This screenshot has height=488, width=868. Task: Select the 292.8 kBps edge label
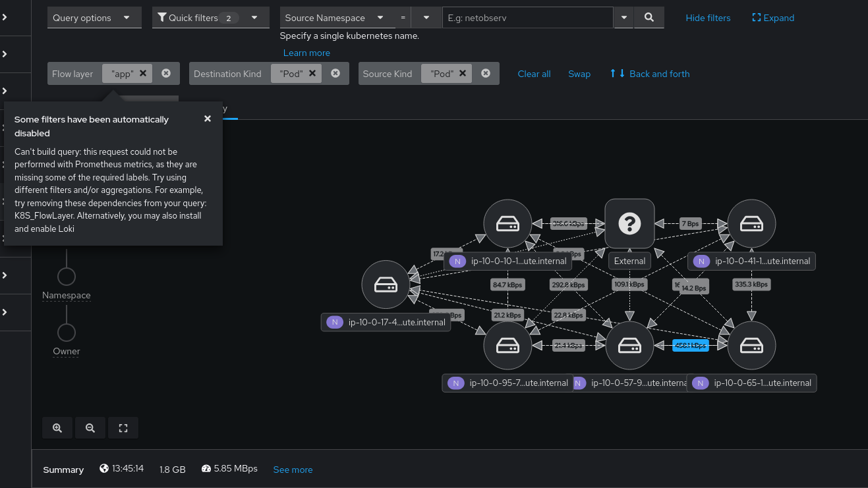pos(568,285)
